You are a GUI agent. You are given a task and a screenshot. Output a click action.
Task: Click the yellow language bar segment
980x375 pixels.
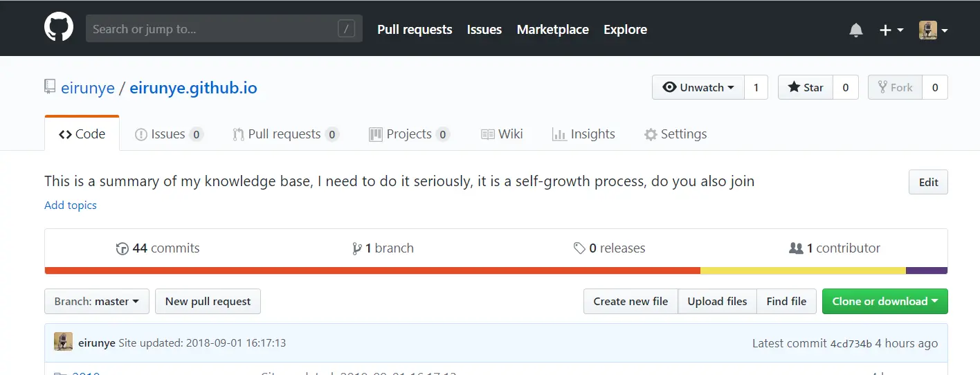coord(803,271)
